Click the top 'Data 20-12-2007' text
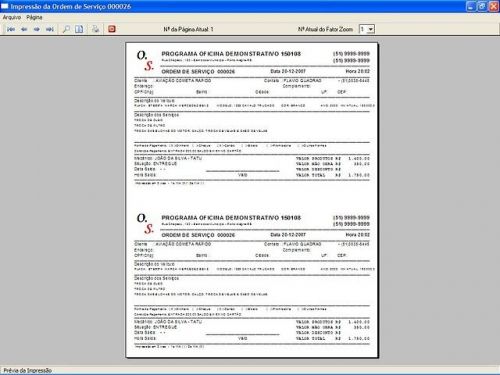The height and width of the screenshot is (375, 500). [x=288, y=71]
